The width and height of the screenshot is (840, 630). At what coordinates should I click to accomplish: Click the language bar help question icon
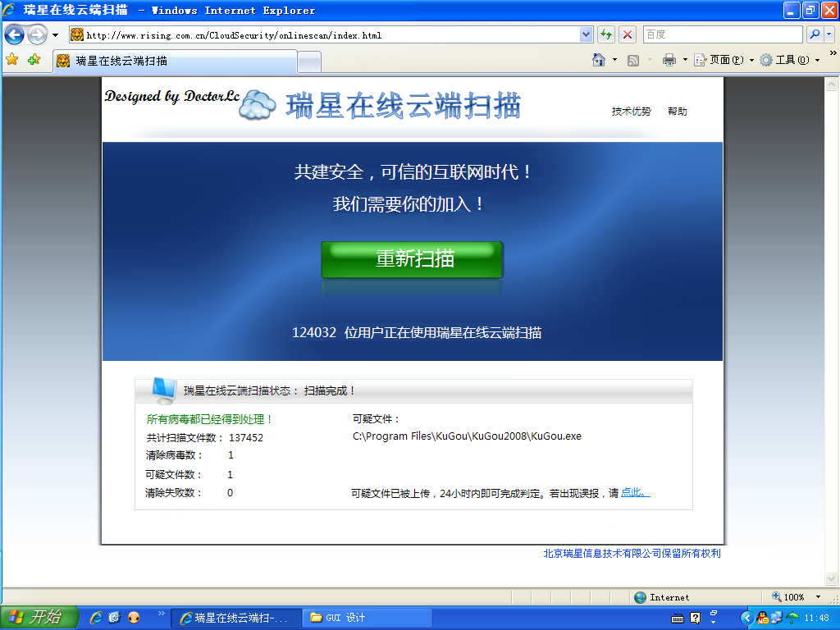click(696, 619)
